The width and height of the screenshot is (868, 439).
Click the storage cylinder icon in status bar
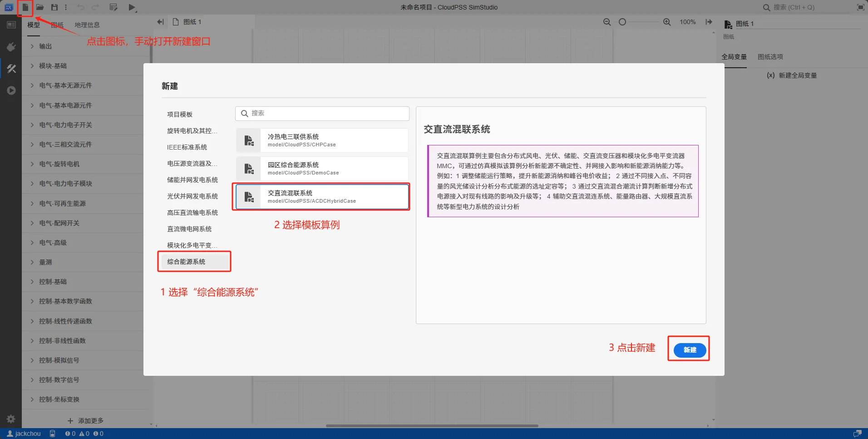53,434
